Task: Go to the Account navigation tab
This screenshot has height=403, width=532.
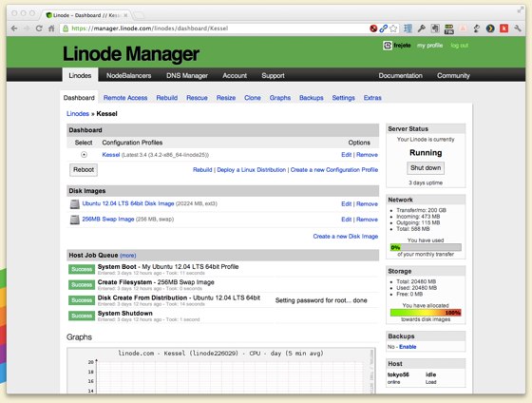Action: point(235,76)
